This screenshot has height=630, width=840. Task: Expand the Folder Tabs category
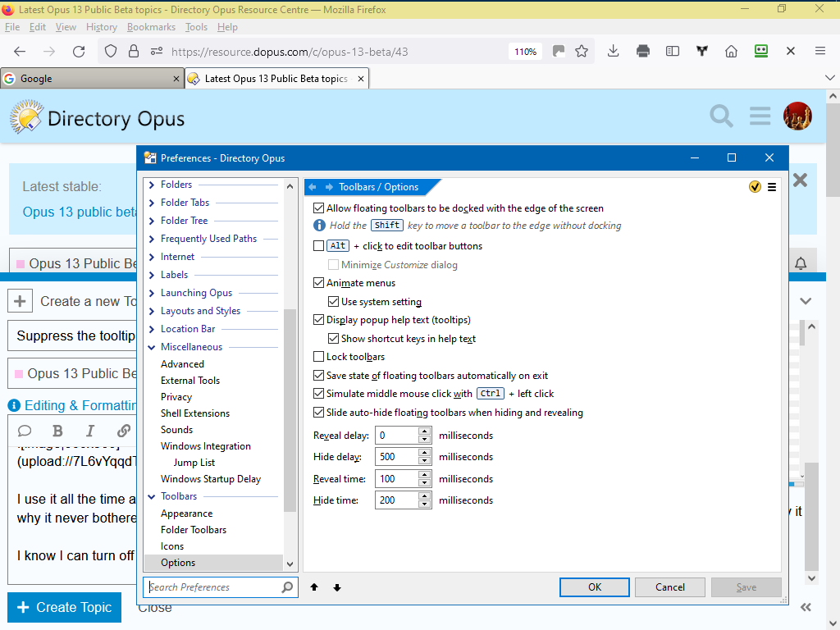[x=152, y=203]
